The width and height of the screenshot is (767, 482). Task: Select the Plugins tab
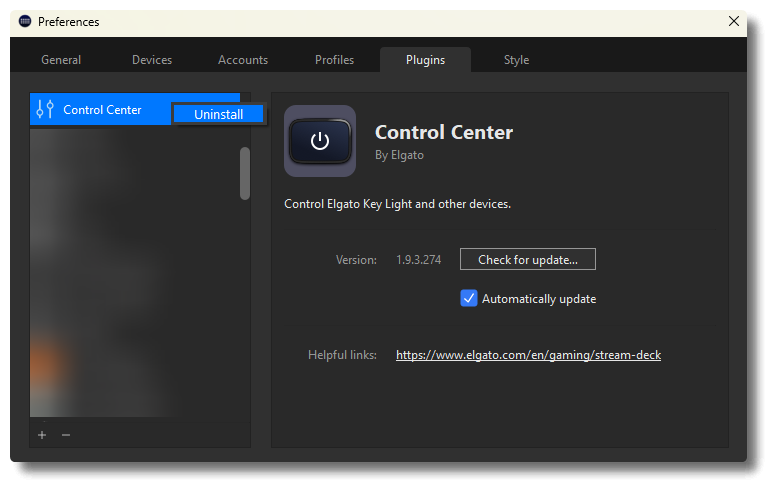(x=426, y=60)
